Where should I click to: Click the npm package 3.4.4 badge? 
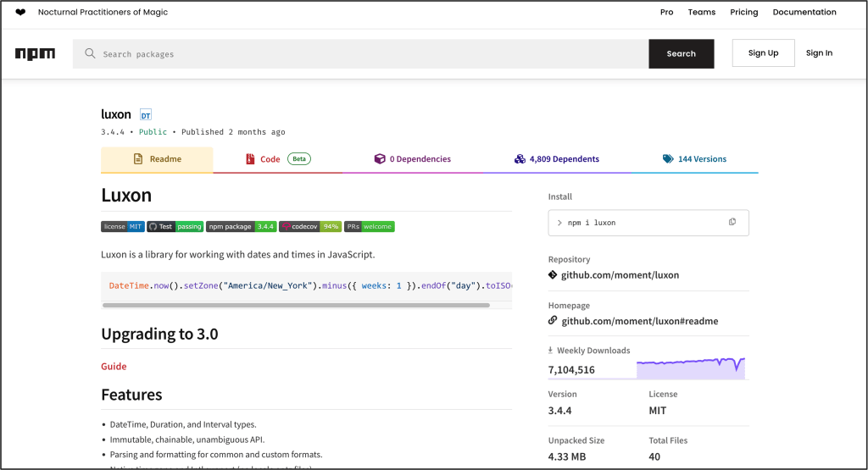(242, 227)
